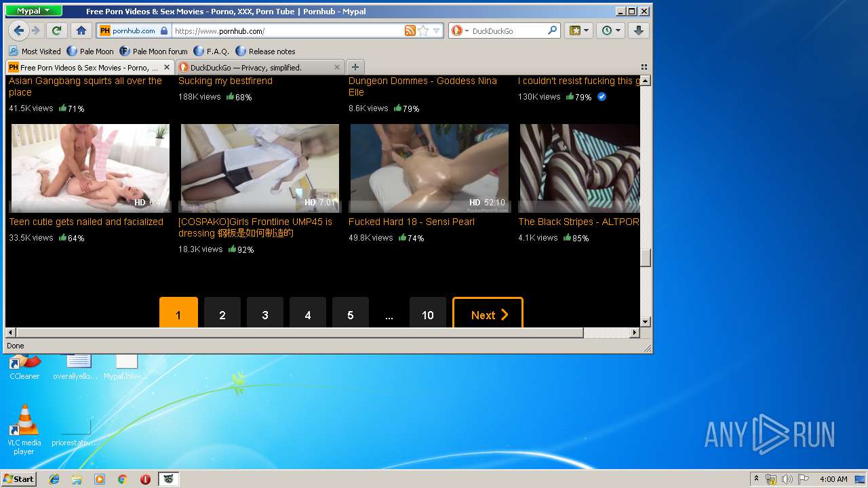
Task: Select the current page 1 button
Action: (x=178, y=314)
